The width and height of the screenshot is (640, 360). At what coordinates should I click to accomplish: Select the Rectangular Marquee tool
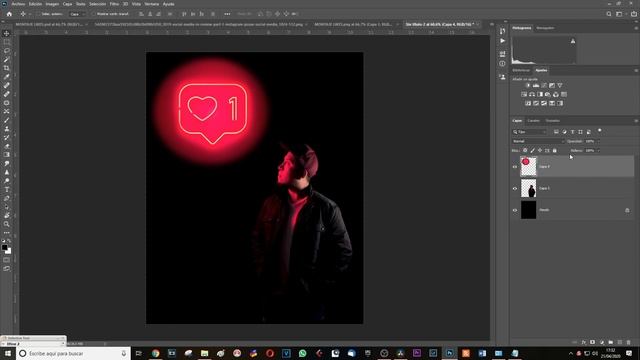7,42
